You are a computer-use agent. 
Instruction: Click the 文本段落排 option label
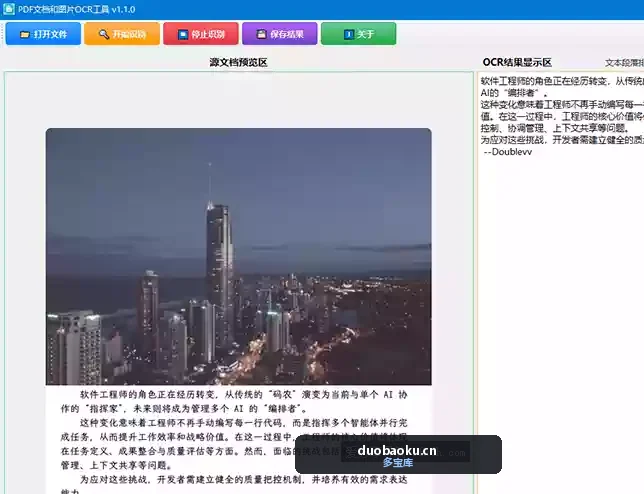[624, 63]
